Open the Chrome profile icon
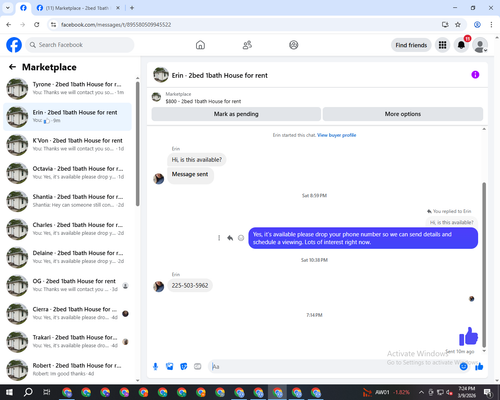The image size is (500, 400). pyautogui.click(x=477, y=25)
